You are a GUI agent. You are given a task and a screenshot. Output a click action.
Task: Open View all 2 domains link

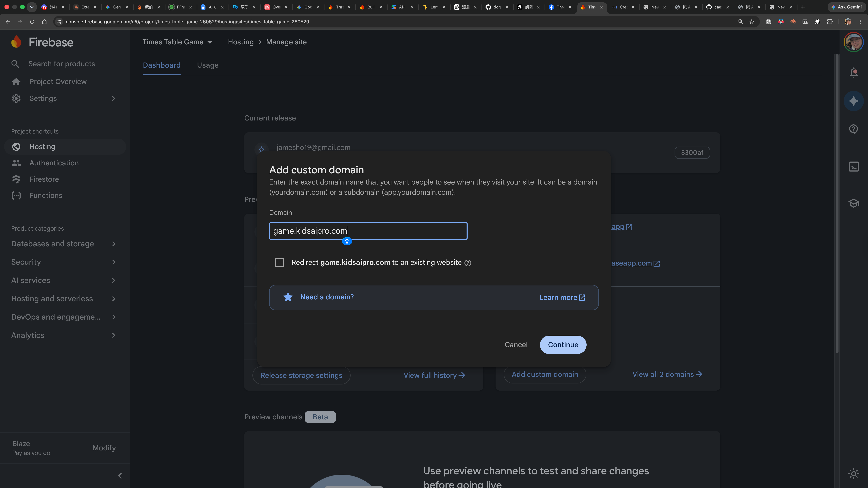pos(667,374)
